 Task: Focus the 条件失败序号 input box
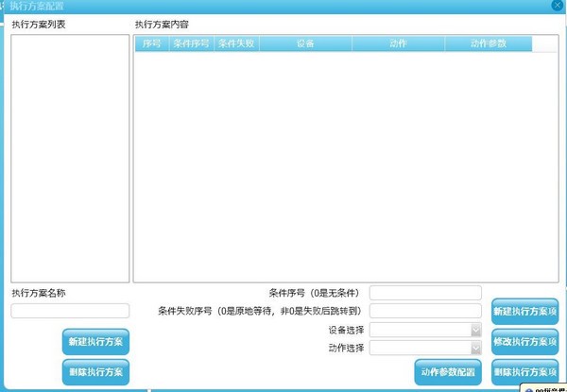coord(425,311)
